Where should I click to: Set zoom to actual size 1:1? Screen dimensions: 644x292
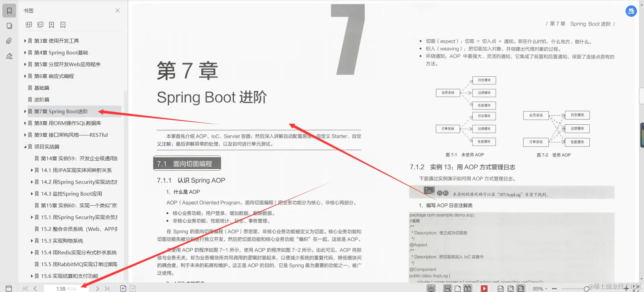click(x=500, y=289)
